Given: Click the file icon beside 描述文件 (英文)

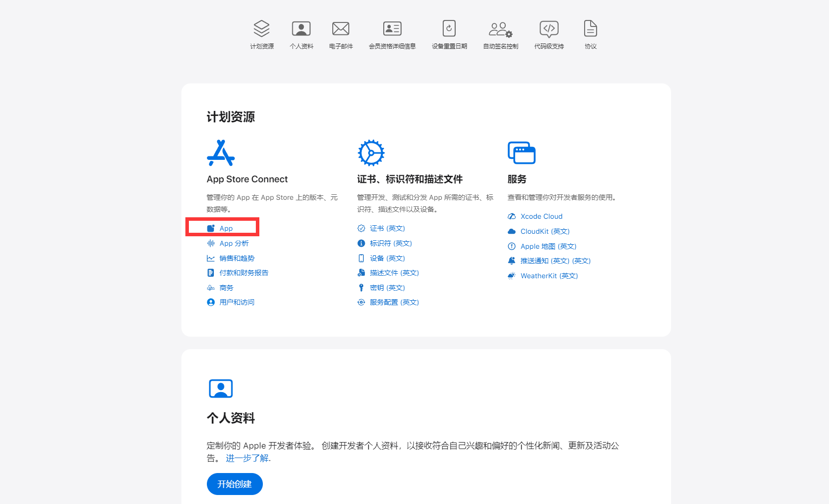Looking at the screenshot, I should point(361,273).
